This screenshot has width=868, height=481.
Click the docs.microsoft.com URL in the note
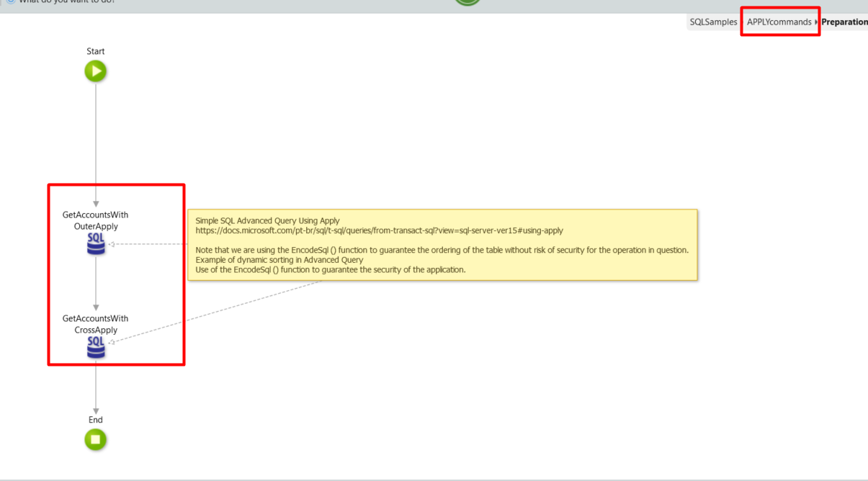click(x=379, y=231)
